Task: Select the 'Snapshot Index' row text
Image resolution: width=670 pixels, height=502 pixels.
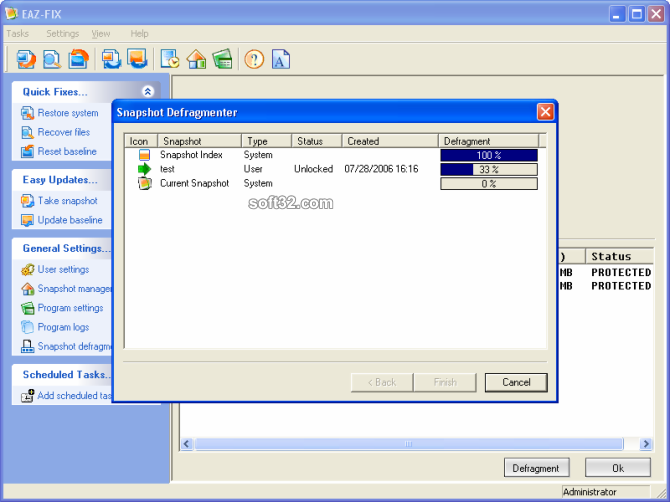Action: click(x=191, y=155)
